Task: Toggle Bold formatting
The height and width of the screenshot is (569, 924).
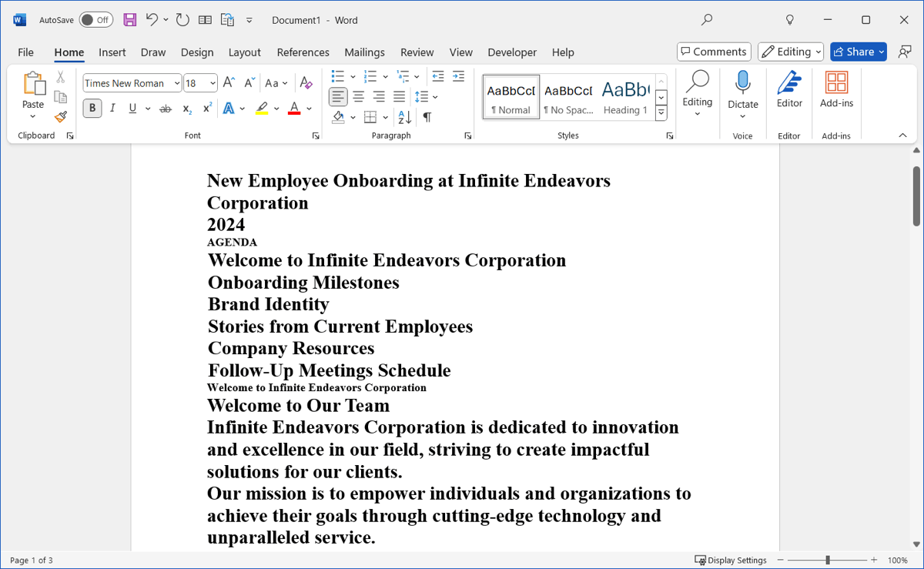Action: click(x=92, y=109)
